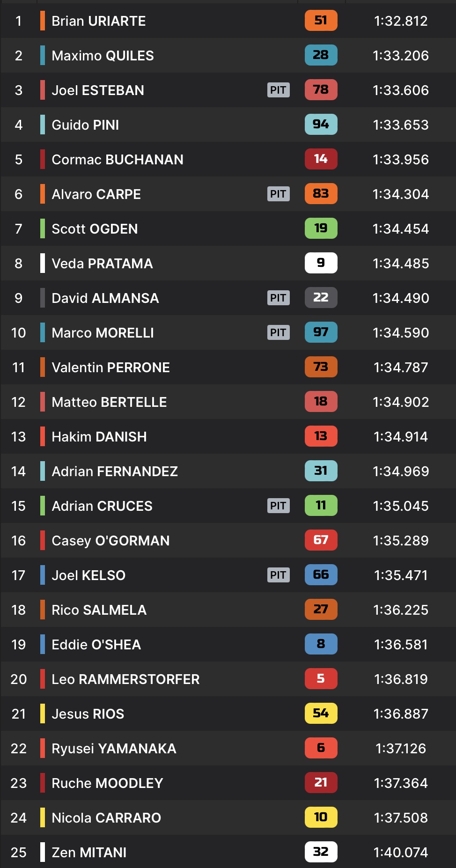This screenshot has height=868, width=456.
Task: Select Guido PINI's name
Action: point(85,125)
